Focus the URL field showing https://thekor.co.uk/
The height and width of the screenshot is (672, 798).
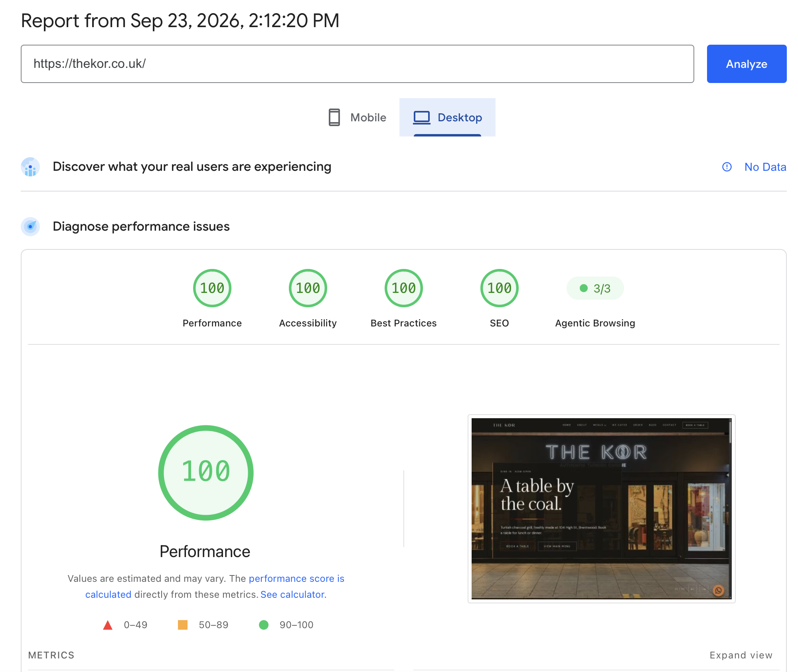[x=357, y=64]
